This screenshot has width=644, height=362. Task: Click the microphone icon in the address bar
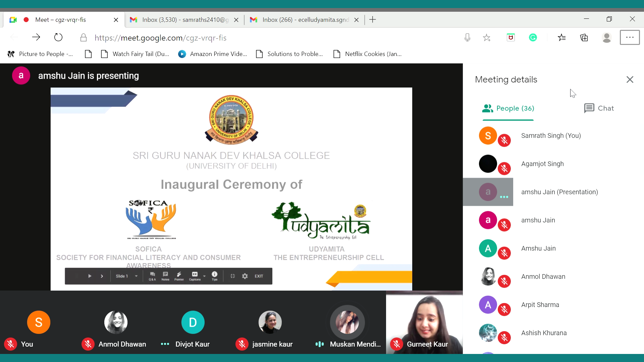point(467,38)
